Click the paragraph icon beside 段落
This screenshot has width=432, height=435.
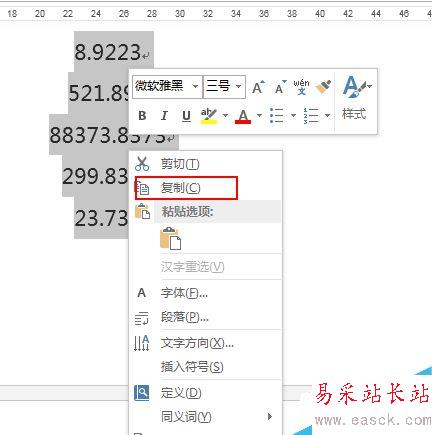(142, 318)
